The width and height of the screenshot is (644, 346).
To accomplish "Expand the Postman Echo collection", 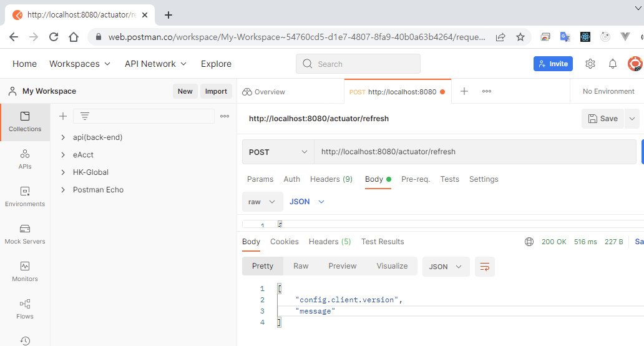I will (63, 190).
